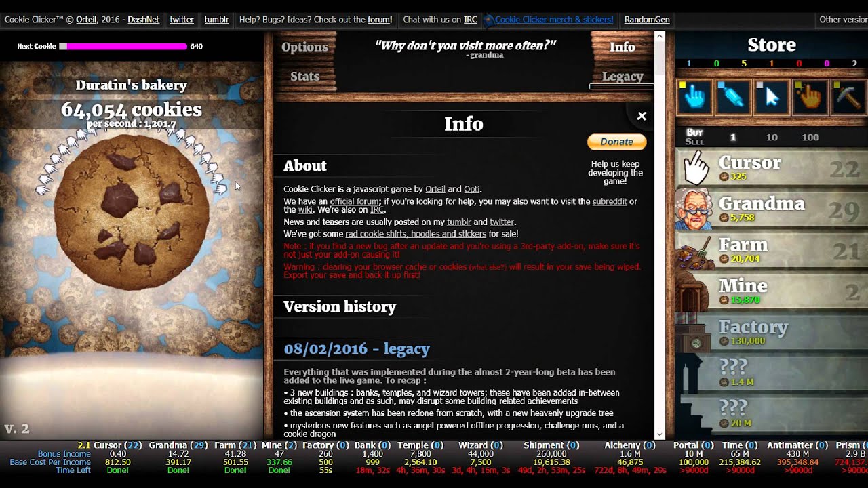Select the locked ??? building costing 1.4 M
This screenshot has width=868, height=488.
coord(772,373)
